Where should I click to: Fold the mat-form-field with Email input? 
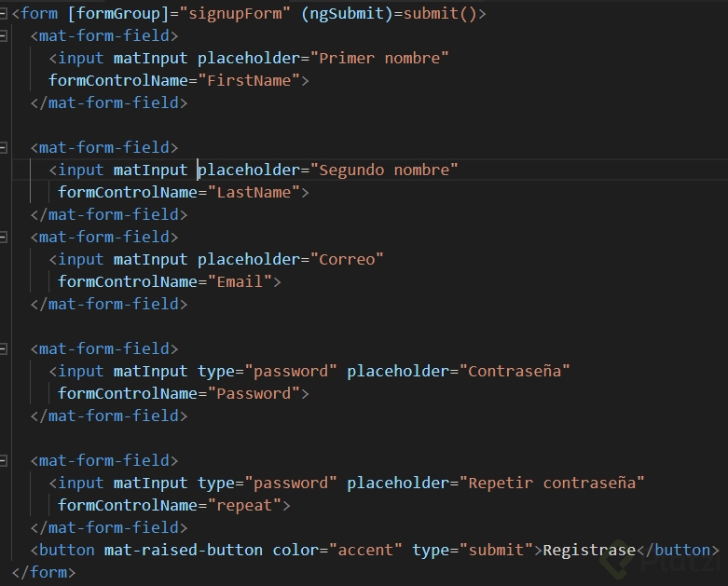click(x=6, y=238)
